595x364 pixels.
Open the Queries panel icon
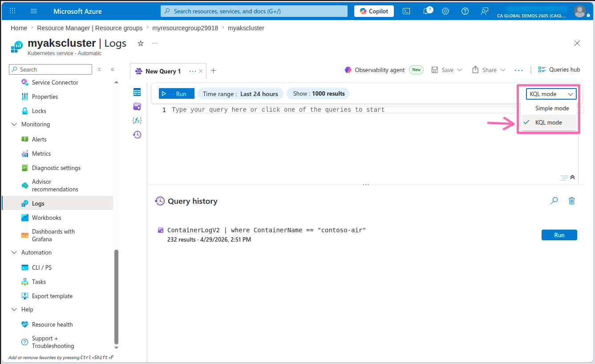[137, 106]
